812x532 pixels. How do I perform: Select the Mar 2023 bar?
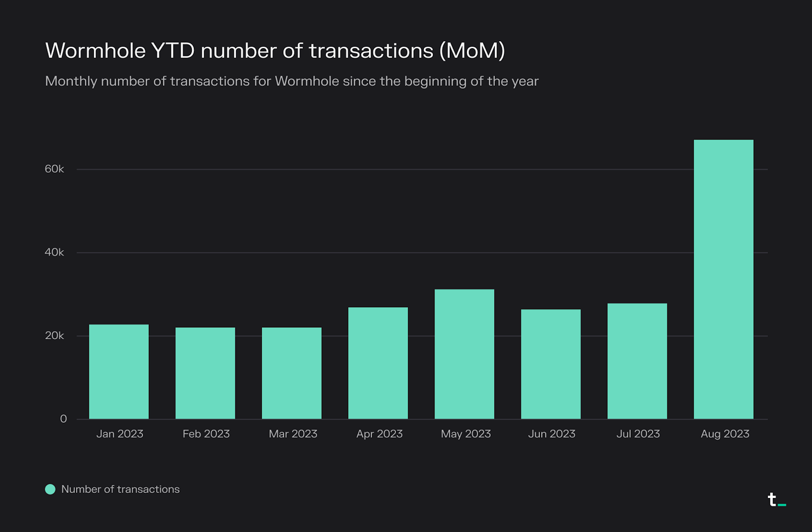tap(291, 373)
